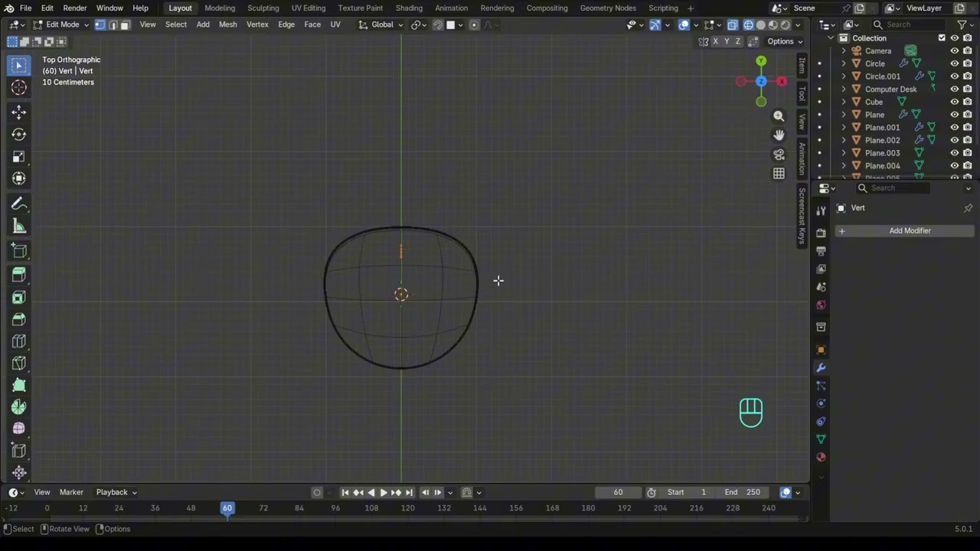This screenshot has height=551, width=980.
Task: Select the Poly Build tool
Action: [19, 386]
